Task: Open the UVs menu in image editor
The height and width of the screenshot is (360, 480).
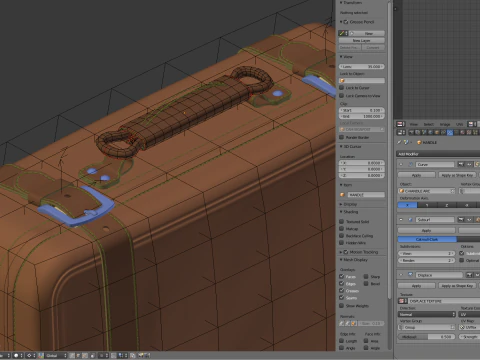Action: pyautogui.click(x=460, y=124)
